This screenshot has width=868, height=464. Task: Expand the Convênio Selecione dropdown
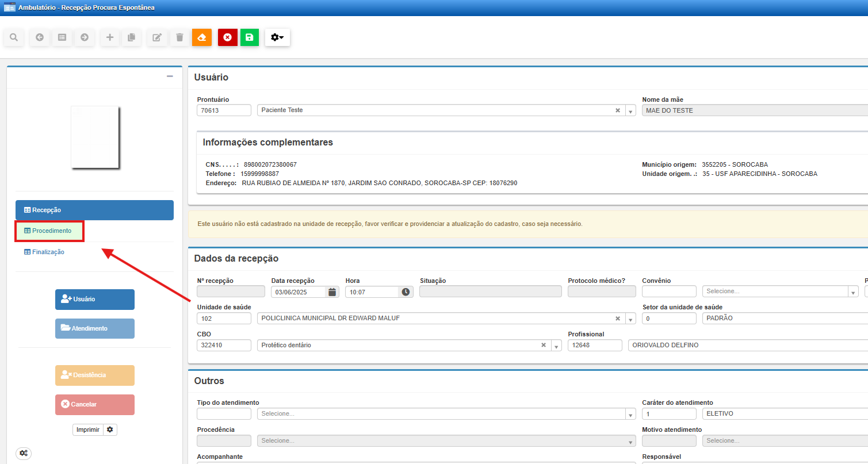(x=780, y=292)
